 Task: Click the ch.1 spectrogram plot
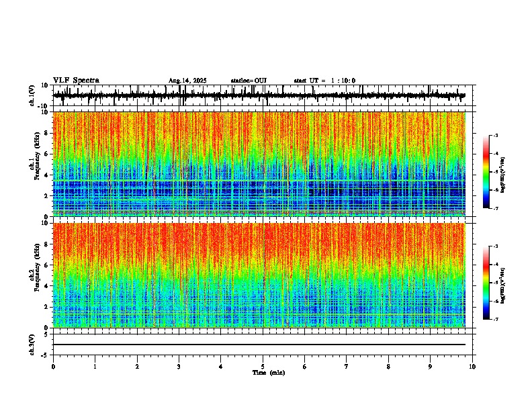pos(259,164)
